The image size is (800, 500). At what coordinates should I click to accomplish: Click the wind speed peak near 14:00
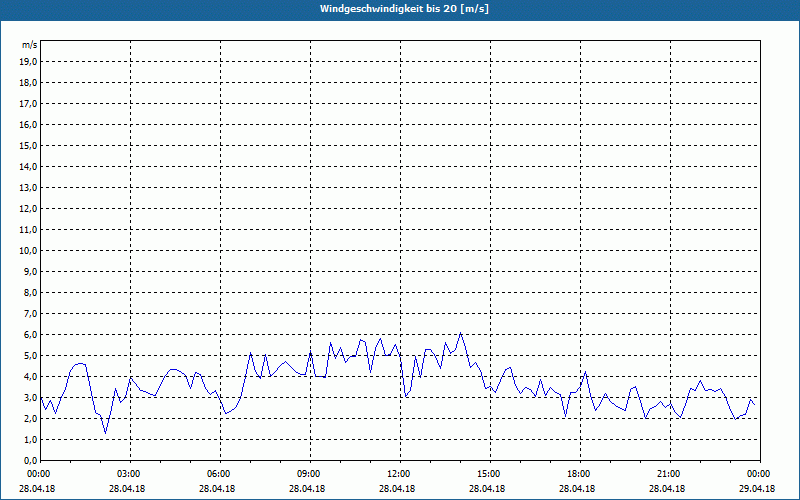pyautogui.click(x=461, y=333)
